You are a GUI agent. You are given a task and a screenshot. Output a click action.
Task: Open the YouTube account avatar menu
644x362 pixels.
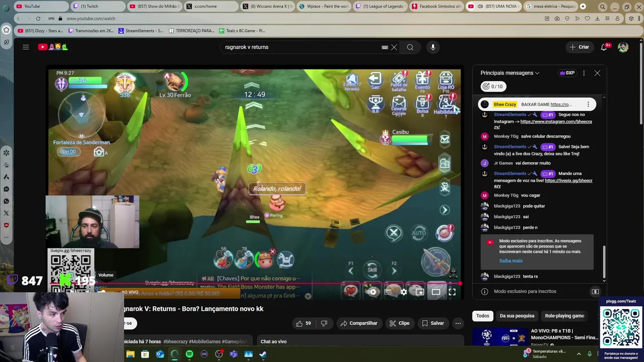click(x=623, y=47)
